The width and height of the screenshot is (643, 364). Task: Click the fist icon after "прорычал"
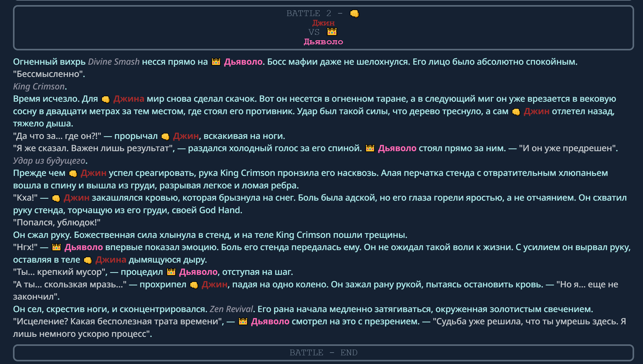click(165, 136)
